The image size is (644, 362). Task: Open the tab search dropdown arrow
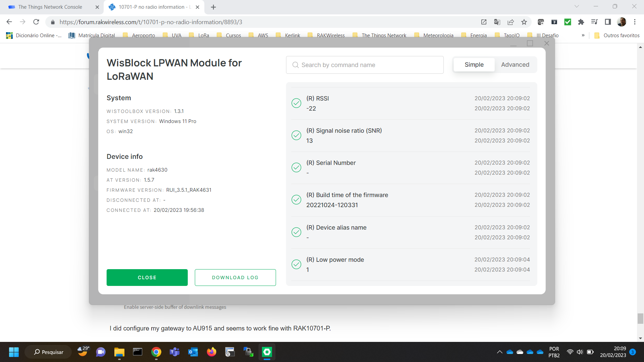tap(577, 6)
